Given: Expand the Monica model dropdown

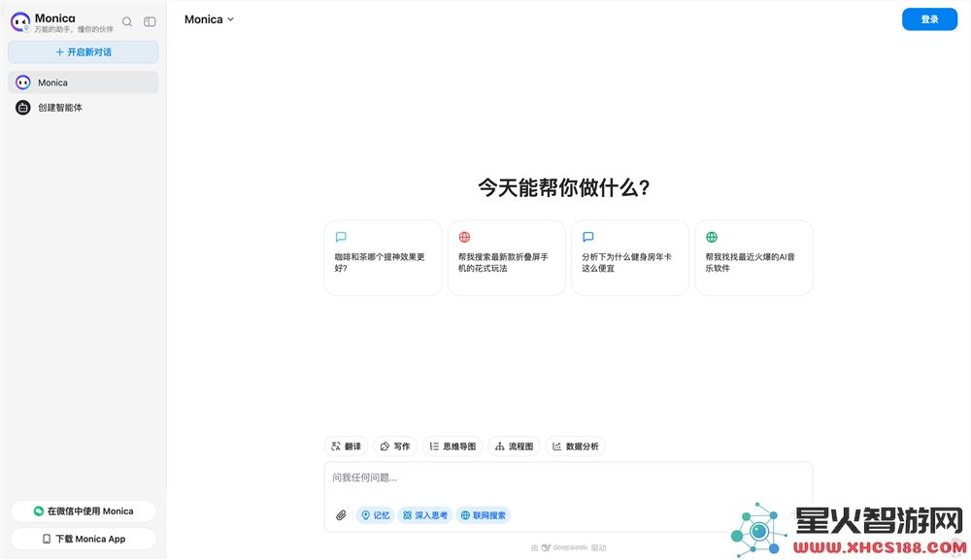Looking at the screenshot, I should tap(210, 19).
